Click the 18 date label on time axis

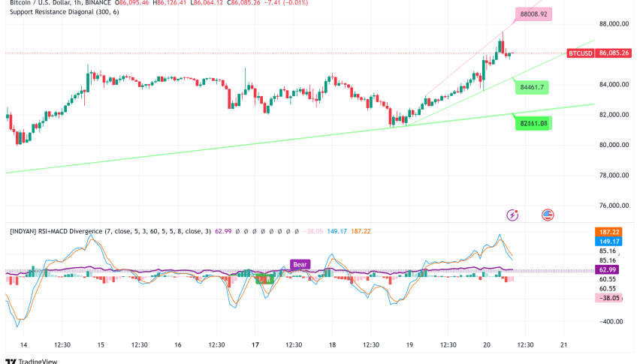[x=332, y=344]
